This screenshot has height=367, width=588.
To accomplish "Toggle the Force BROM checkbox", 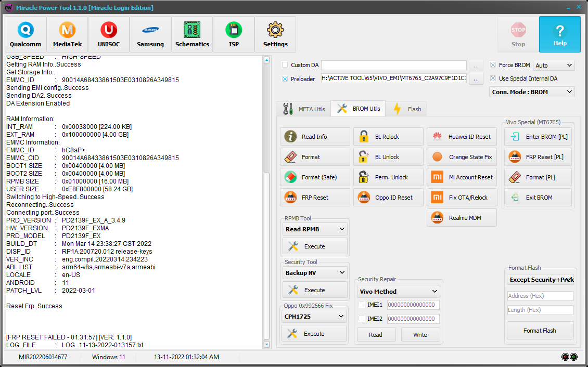I will click(x=493, y=65).
